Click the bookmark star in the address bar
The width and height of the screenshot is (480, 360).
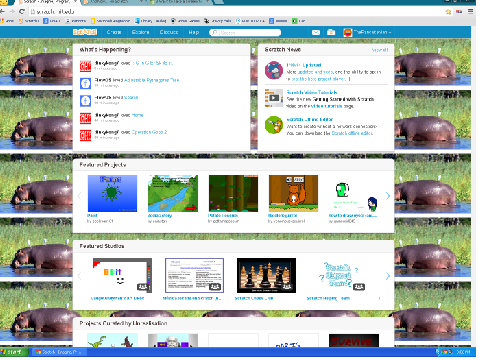coord(448,12)
